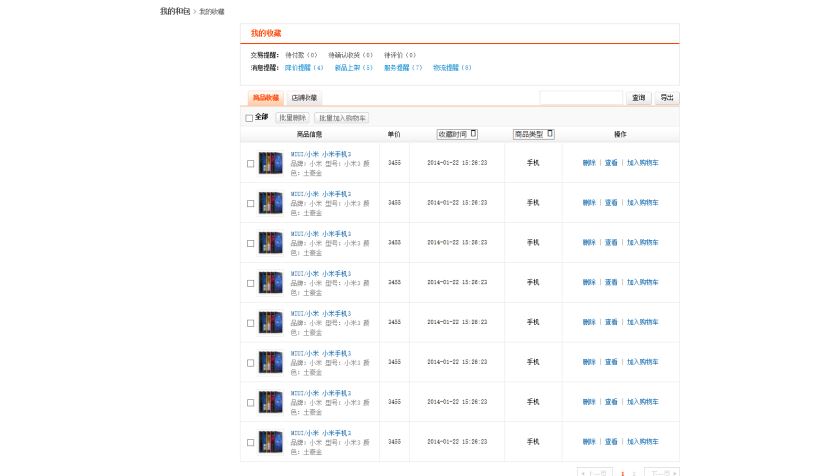Screen dimensions: 840x476
Task: Check the first product row's checkbox
Action: pyautogui.click(x=250, y=164)
